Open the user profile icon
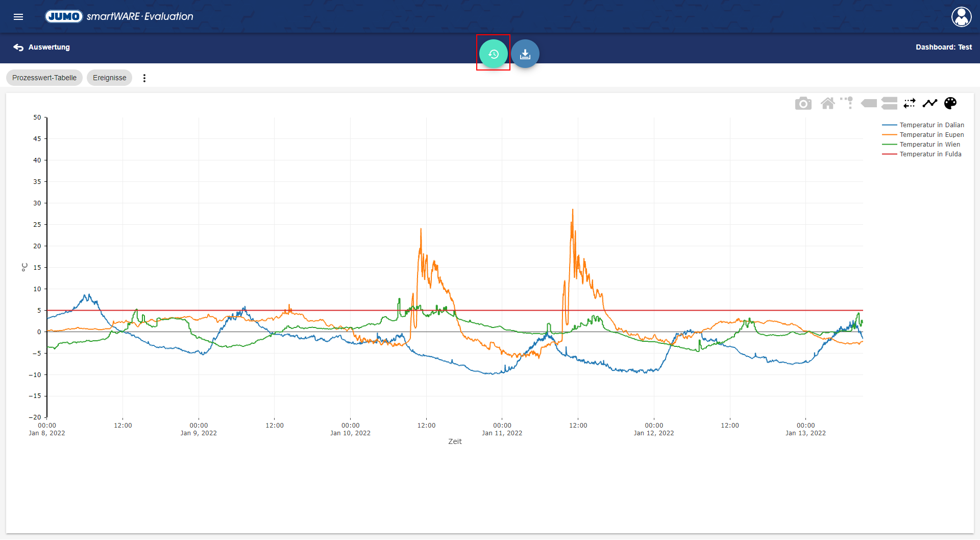The width and height of the screenshot is (980, 540). tap(961, 17)
